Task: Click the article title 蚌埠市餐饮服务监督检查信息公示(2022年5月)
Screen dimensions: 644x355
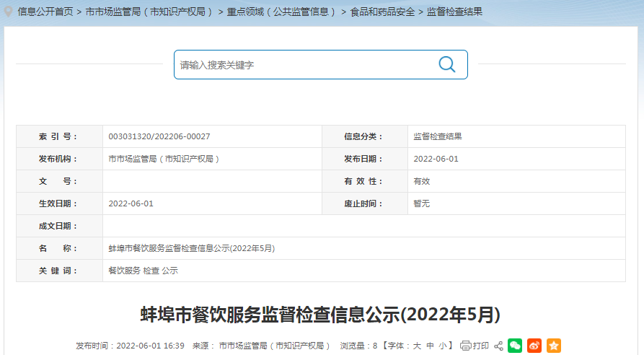Action: tap(320, 315)
